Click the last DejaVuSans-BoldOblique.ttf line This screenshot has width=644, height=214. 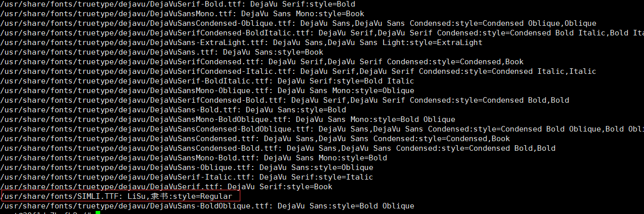(207, 206)
